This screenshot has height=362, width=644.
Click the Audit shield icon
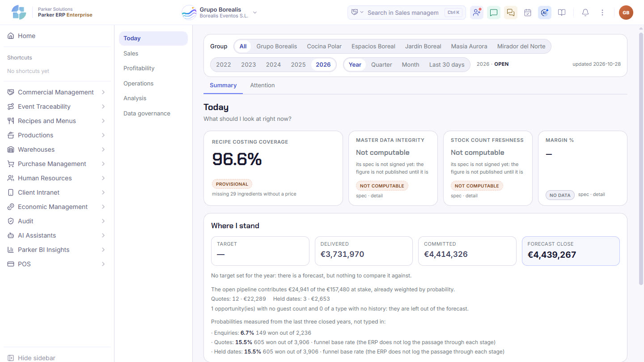coord(11,221)
